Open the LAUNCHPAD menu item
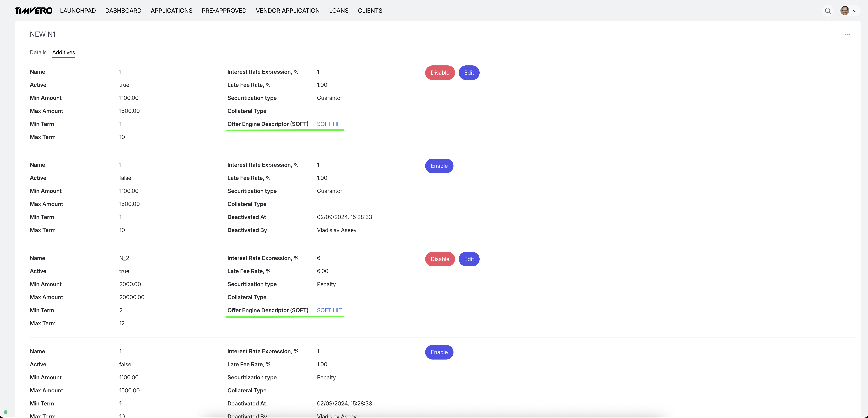 78,11
